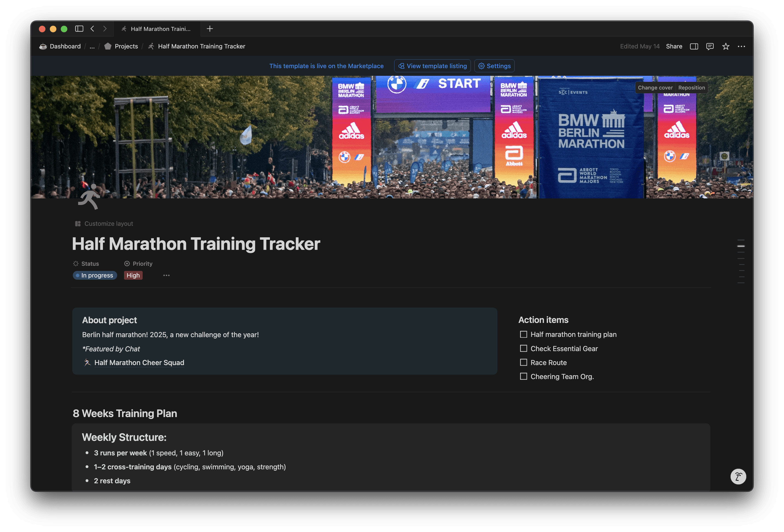Open the In progress status dropdown
The width and height of the screenshot is (784, 532).
[95, 275]
